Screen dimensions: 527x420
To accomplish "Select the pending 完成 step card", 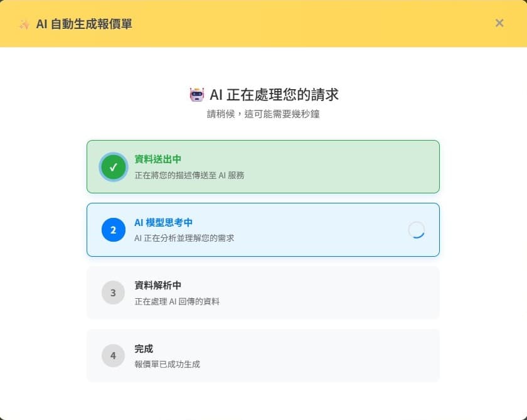I will coord(263,355).
